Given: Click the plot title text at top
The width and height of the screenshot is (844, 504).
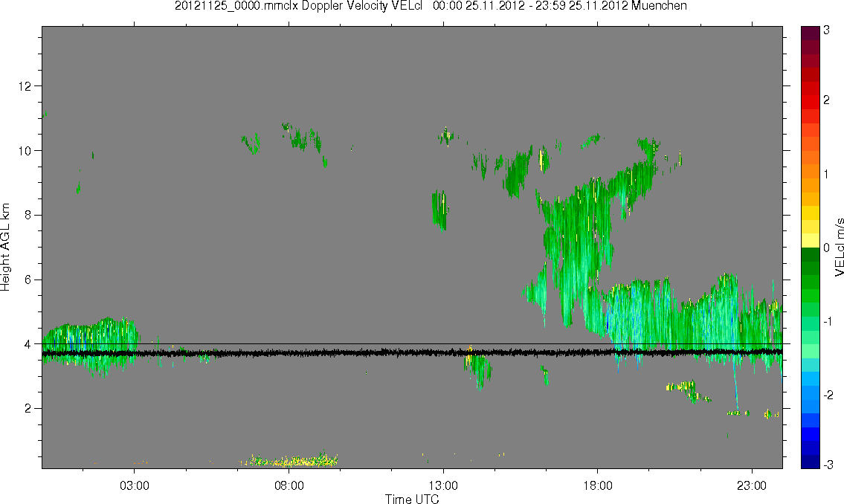Looking at the screenshot, I should (x=431, y=7).
